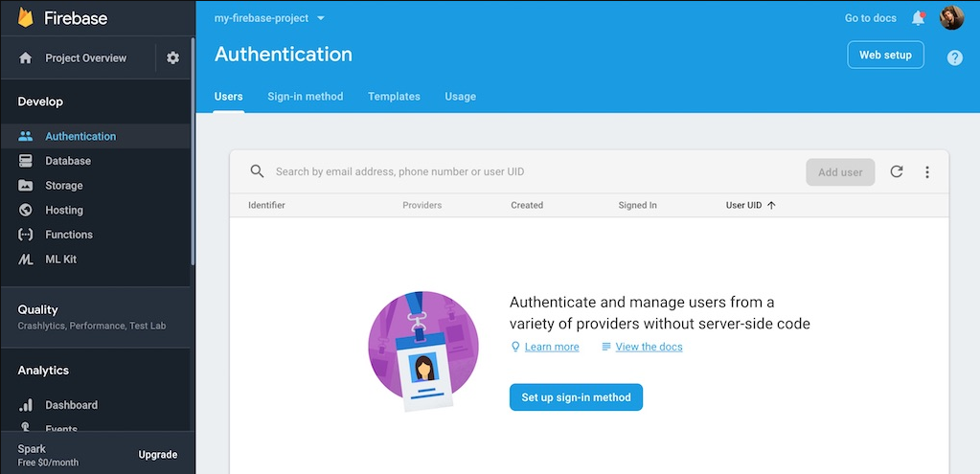
Task: Click the document icon by View the docs
Action: pos(605,347)
